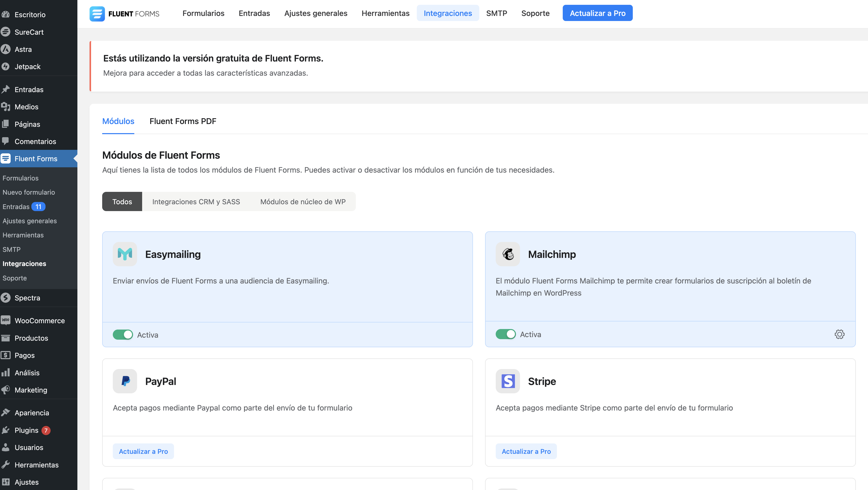Viewport: 868px width, 490px height.
Task: Click the Mailchimp card title
Action: (x=552, y=254)
